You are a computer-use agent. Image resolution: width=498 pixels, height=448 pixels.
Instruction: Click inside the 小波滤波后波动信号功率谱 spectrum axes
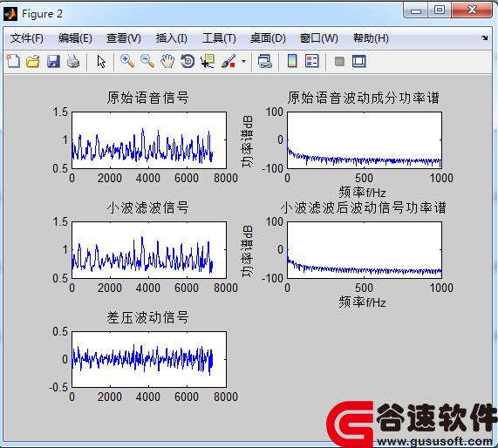[x=365, y=250]
